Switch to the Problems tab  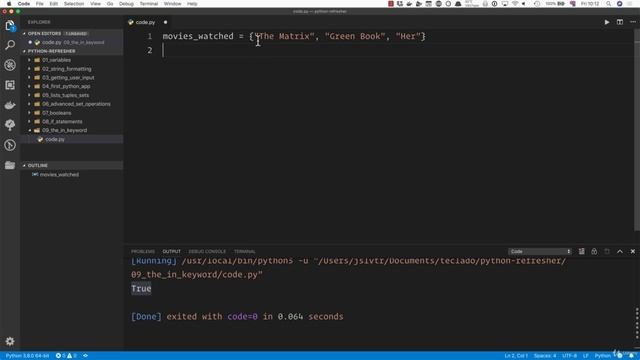[x=143, y=251]
